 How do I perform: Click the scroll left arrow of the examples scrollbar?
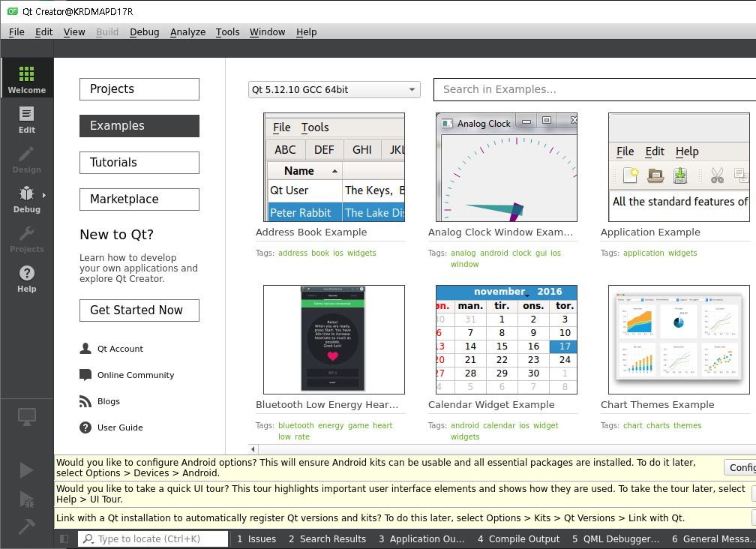[x=253, y=449]
